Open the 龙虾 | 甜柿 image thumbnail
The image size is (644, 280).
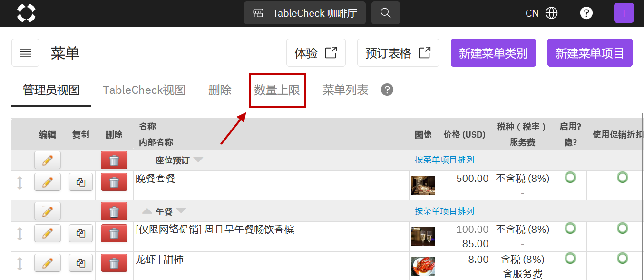click(x=423, y=266)
